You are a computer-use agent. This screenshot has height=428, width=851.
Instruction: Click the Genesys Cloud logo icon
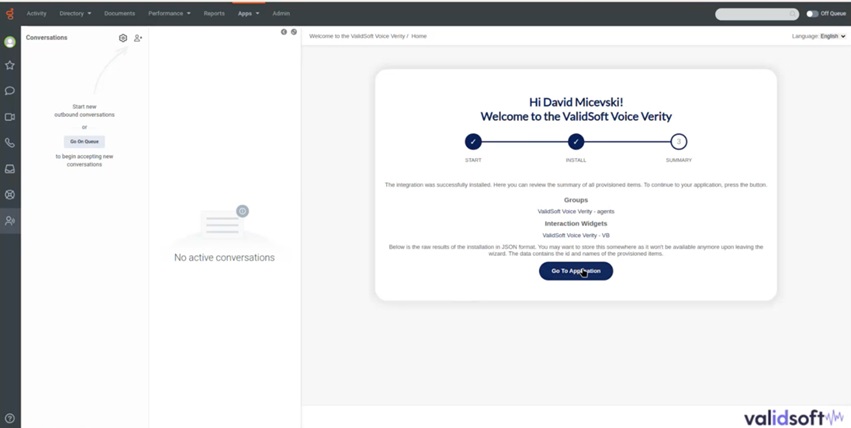10,13
